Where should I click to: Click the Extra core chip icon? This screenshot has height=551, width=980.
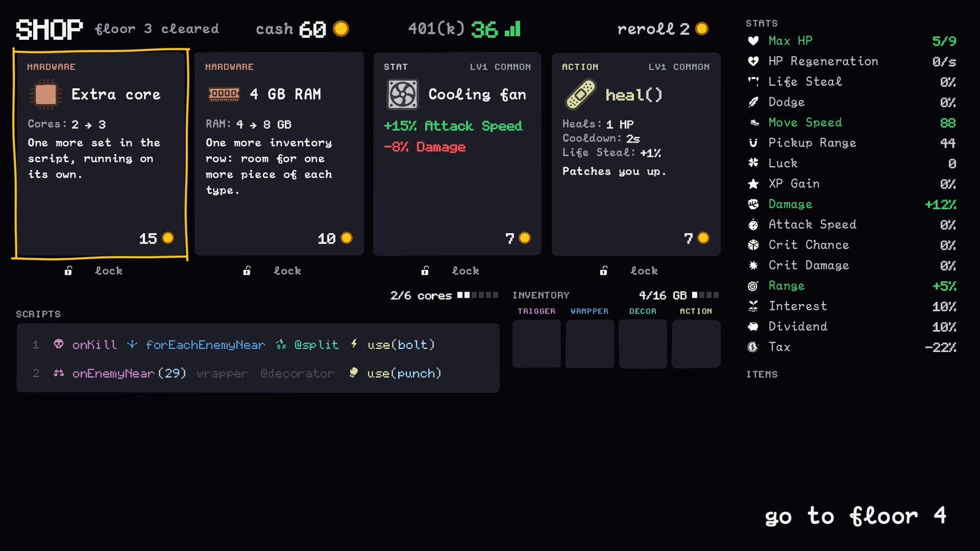click(45, 94)
